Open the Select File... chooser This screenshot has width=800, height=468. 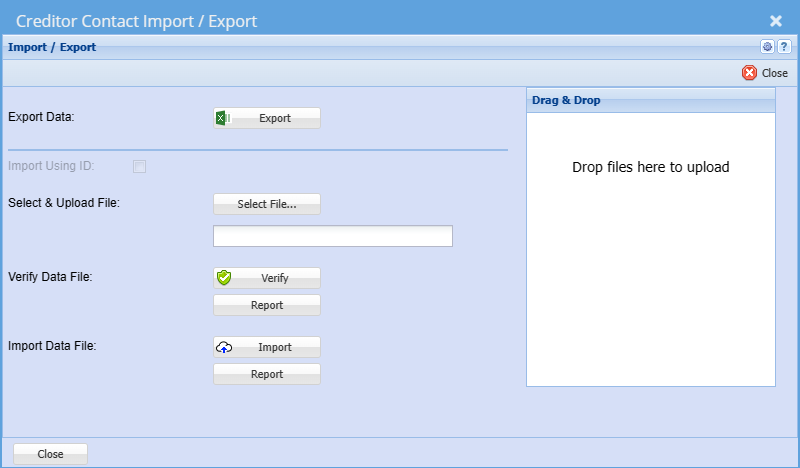point(267,204)
